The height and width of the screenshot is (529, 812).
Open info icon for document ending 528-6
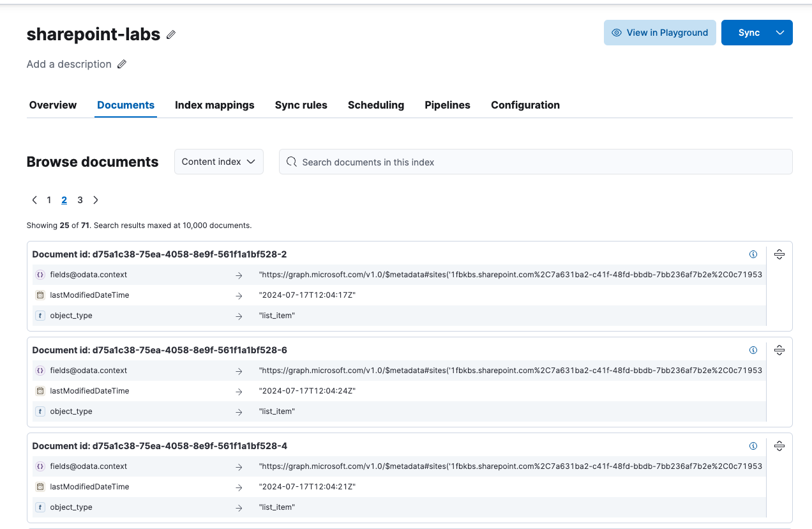click(x=753, y=350)
